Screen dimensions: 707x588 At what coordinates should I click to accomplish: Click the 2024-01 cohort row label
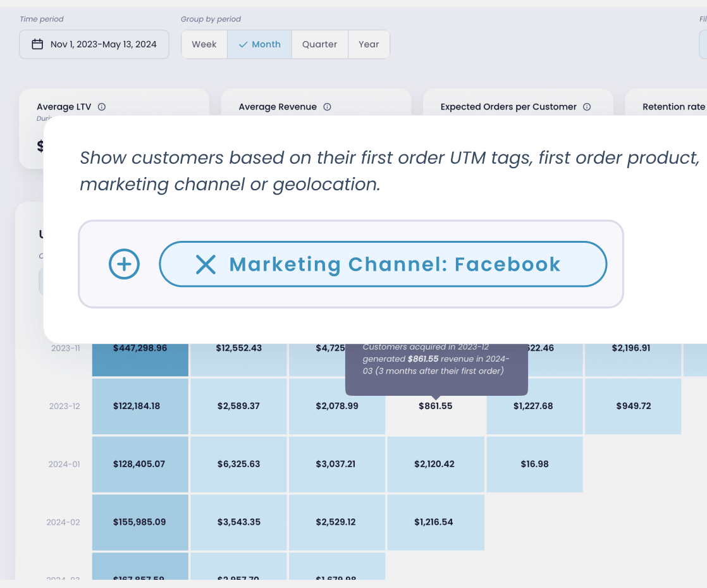[x=64, y=464]
